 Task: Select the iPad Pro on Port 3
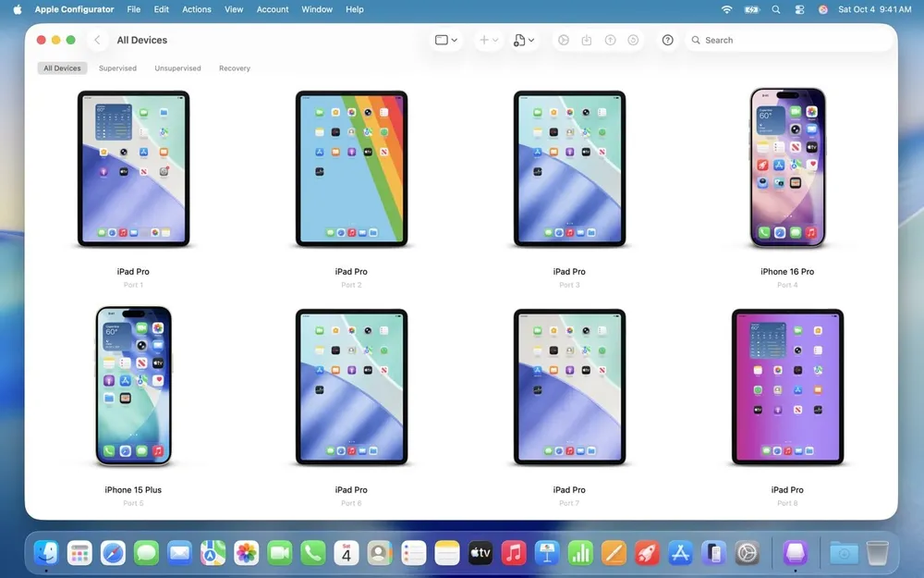pos(570,168)
